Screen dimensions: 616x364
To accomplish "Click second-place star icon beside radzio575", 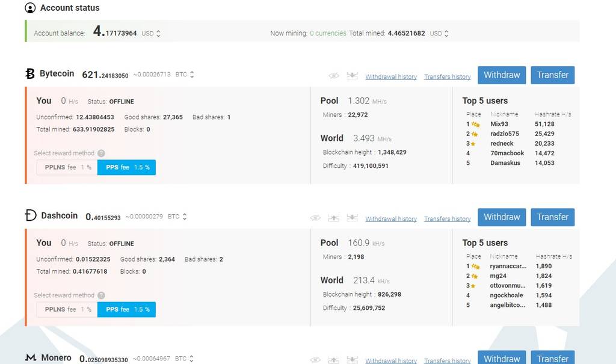I will 475,134.
